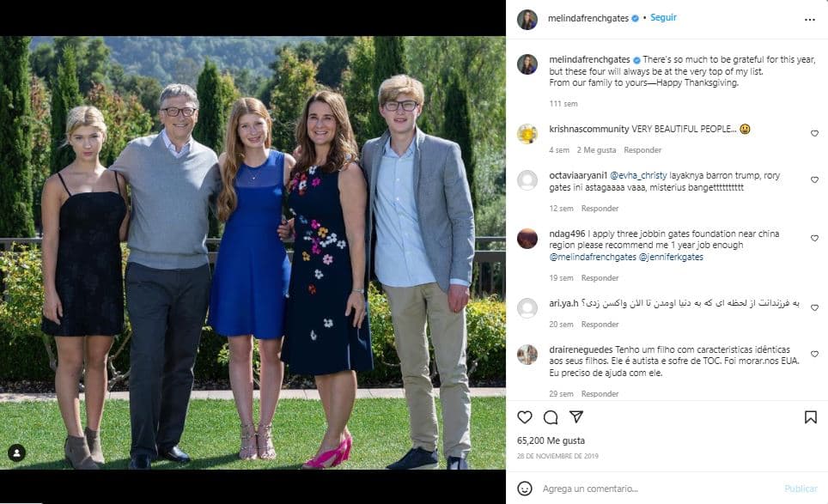This screenshot has width=828, height=504.
Task: Open the @jenniferkgates mention link
Action: [672, 257]
